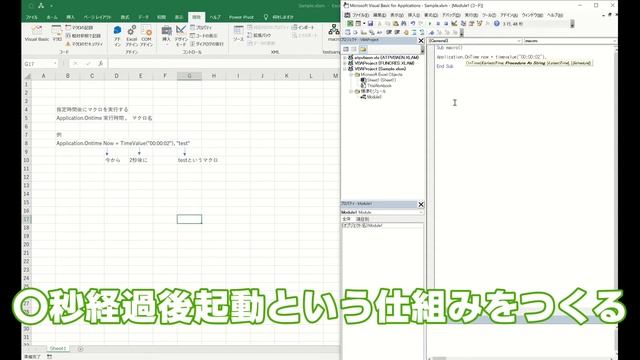This screenshot has height=360, width=640.
Task: Open the (General) object dropdown
Action: tap(519, 41)
